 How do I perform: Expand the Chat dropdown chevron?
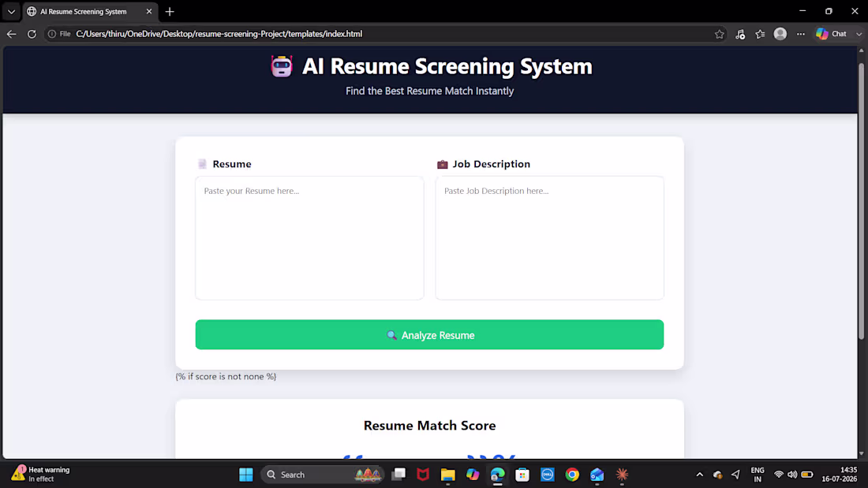[859, 34]
